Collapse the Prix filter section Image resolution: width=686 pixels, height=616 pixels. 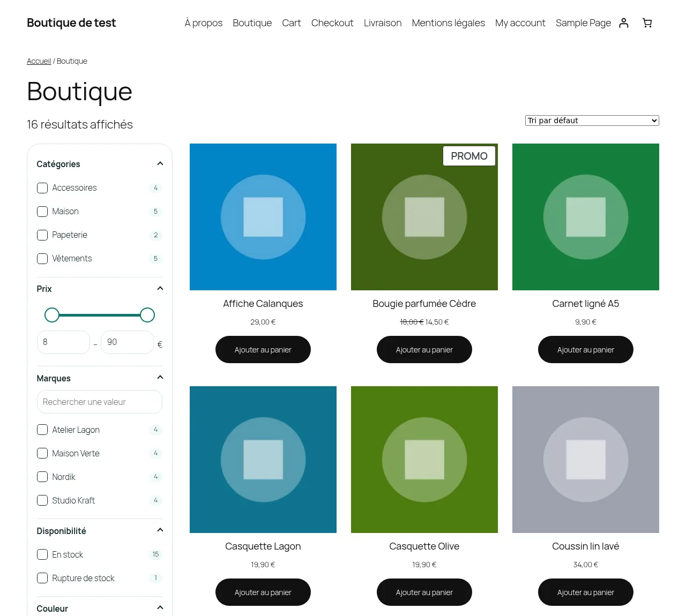pos(160,289)
